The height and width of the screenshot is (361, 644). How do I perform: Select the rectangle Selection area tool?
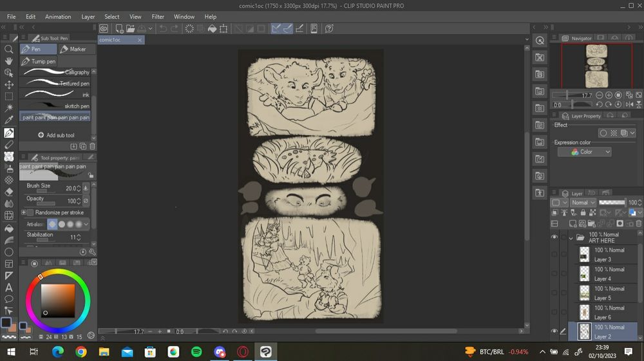click(8, 97)
